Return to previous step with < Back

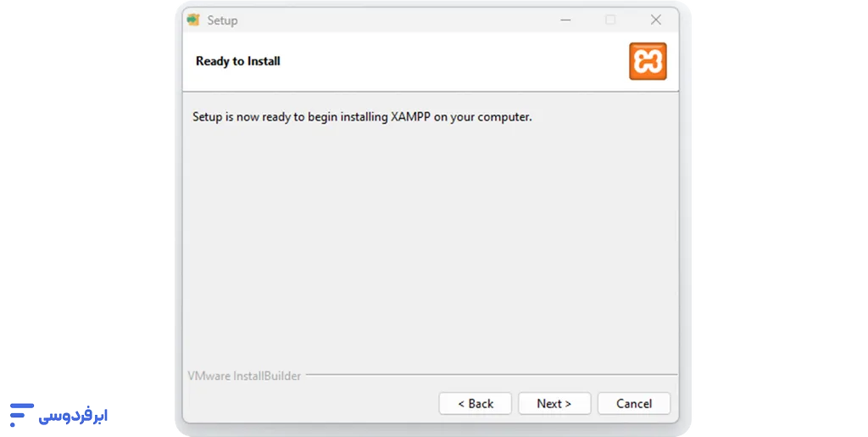pos(475,404)
